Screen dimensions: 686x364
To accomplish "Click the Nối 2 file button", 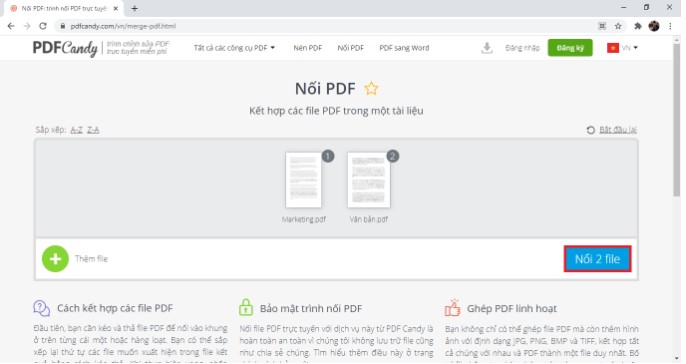I will tap(598, 259).
